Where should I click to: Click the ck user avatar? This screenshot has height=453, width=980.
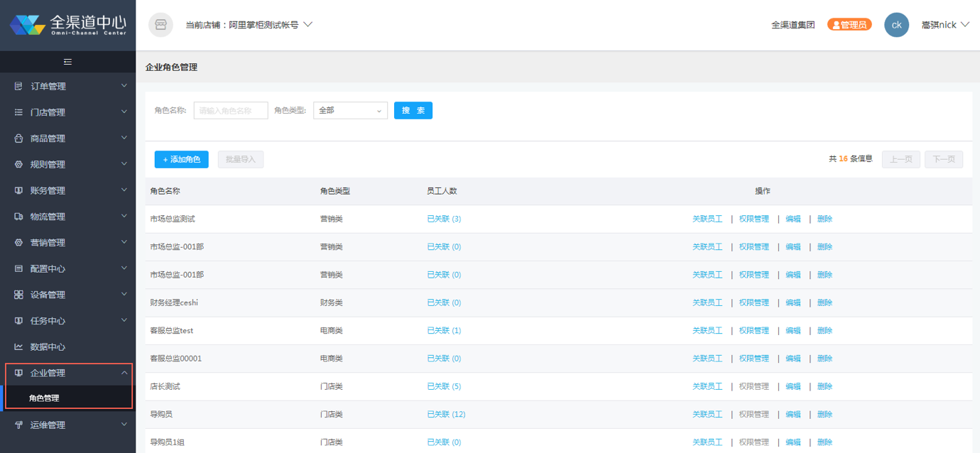click(896, 25)
